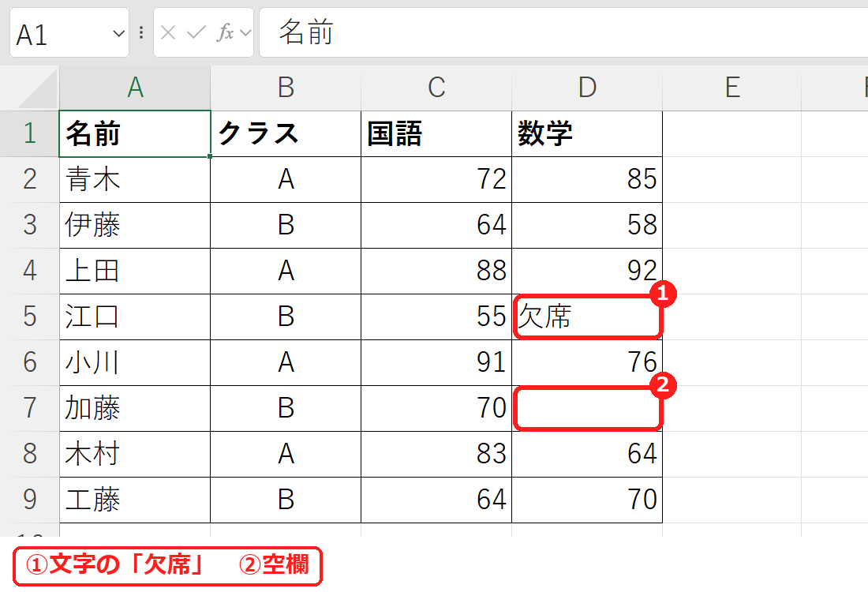Viewport: 868px width, 592px height.
Task: Select the cell containing 工藤
Action: pyautogui.click(x=135, y=500)
